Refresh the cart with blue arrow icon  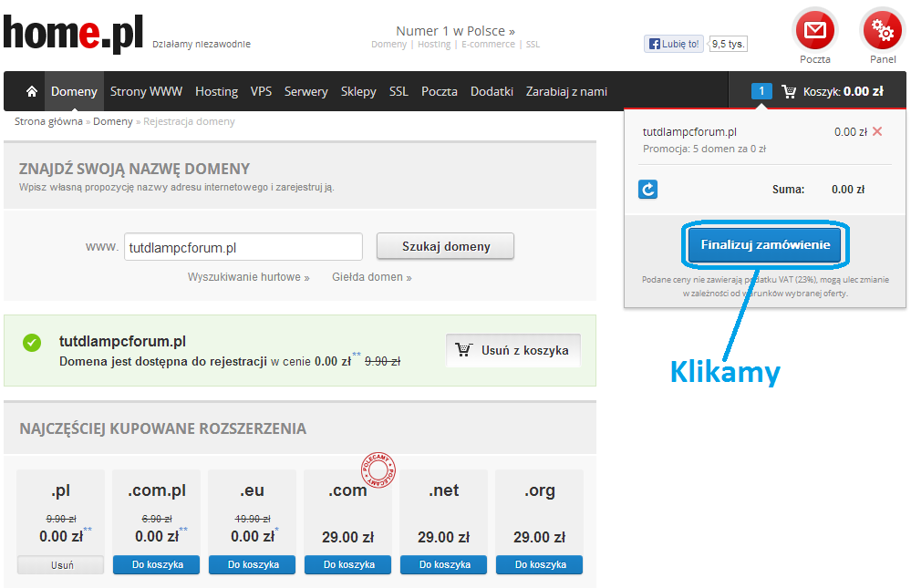pos(647,190)
